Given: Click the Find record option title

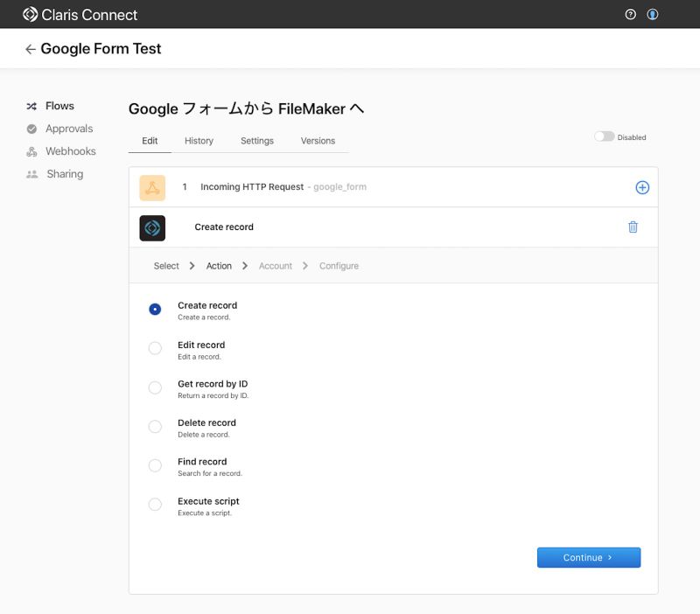Looking at the screenshot, I should [202, 462].
